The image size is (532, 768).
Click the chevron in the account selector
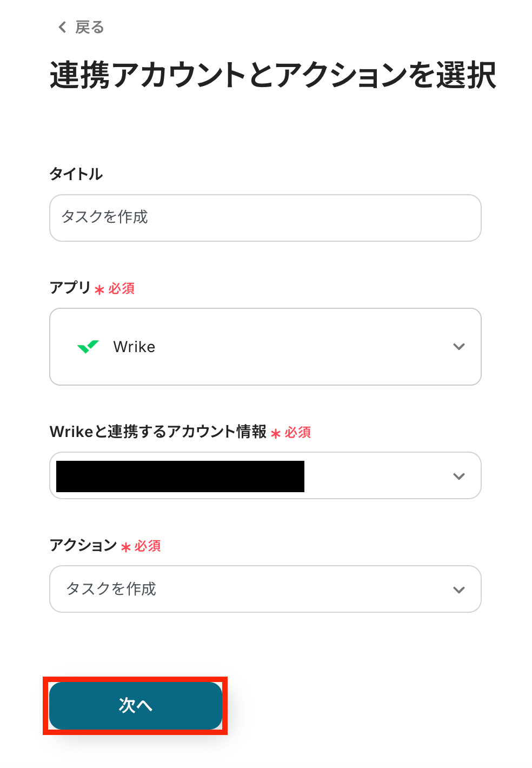[x=458, y=476]
